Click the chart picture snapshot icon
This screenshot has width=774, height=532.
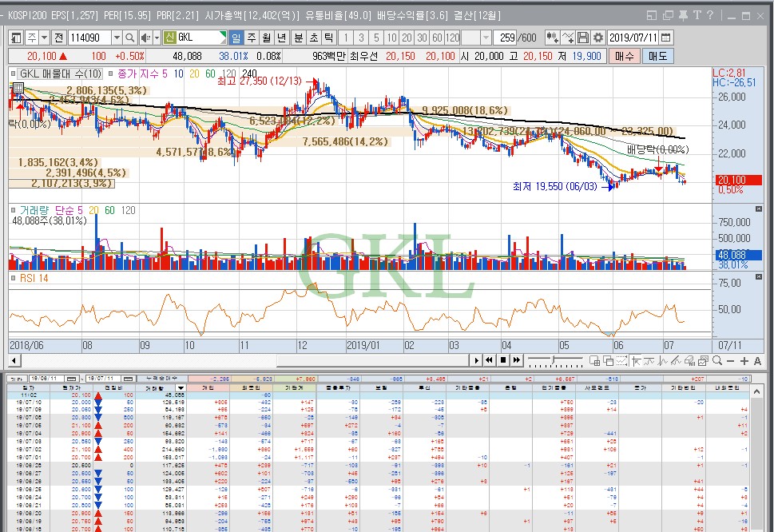click(x=704, y=361)
